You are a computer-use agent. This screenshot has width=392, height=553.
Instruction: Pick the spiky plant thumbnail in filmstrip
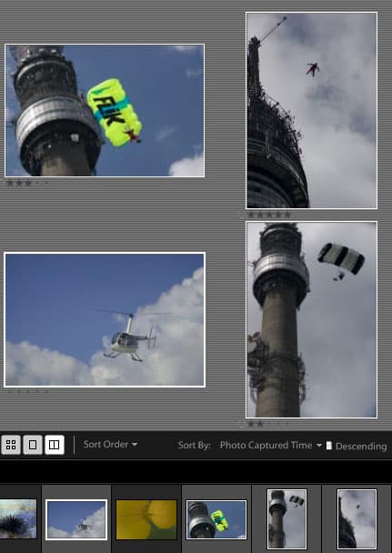[18, 518]
